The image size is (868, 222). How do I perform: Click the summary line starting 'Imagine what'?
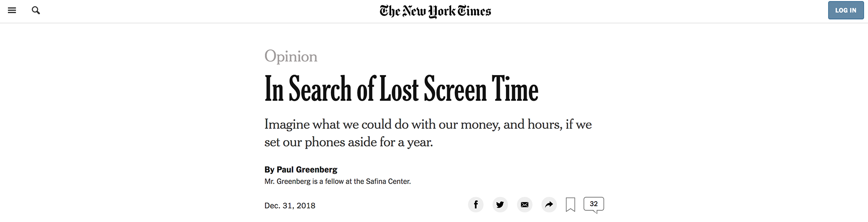(428, 124)
